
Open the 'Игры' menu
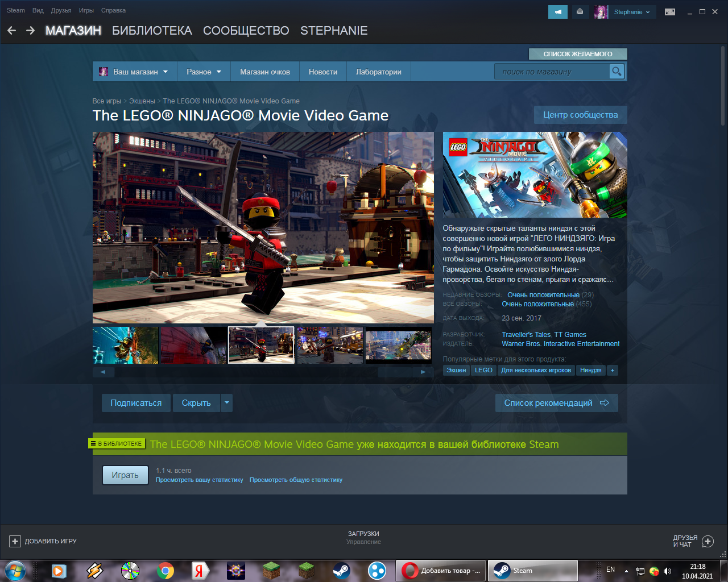(86, 10)
